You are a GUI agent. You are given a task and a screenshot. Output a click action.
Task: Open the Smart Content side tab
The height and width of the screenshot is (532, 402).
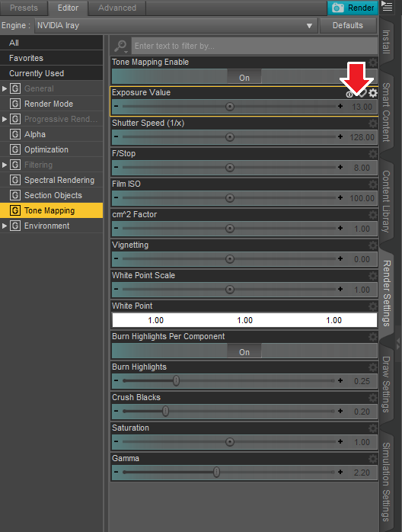click(387, 112)
